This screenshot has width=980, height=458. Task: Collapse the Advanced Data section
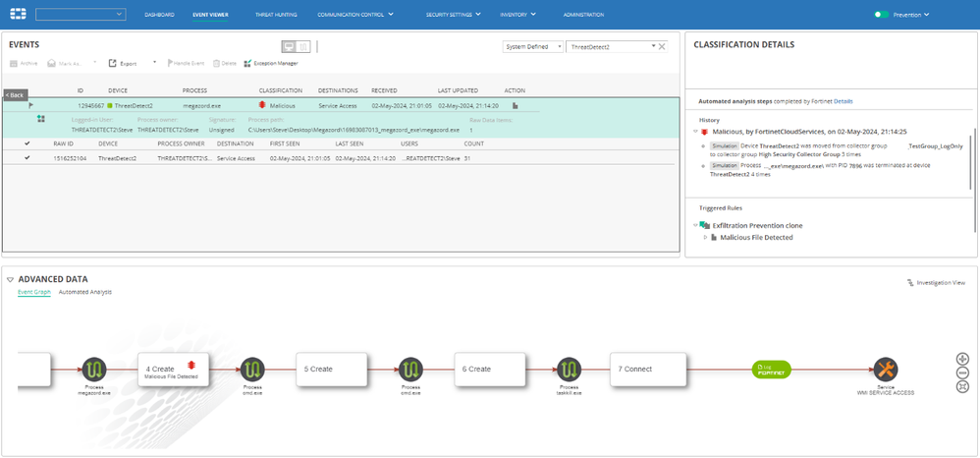pos(11,279)
